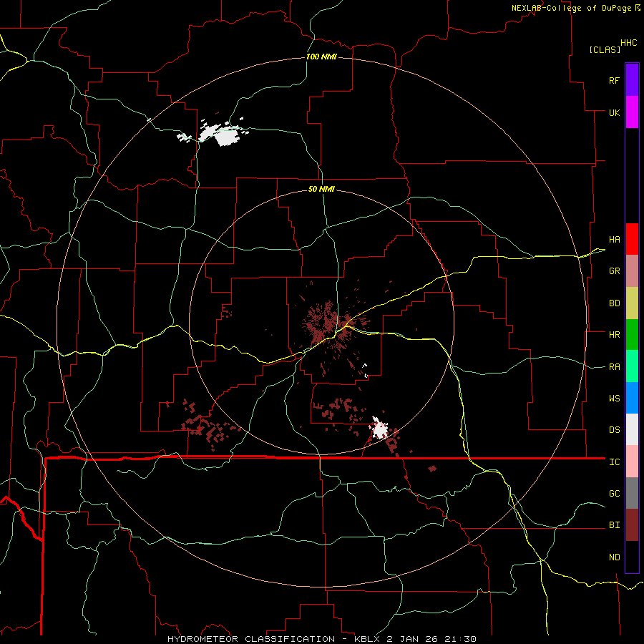Click the "BI" legend label
This screenshot has width=644, height=644.
[614, 525]
